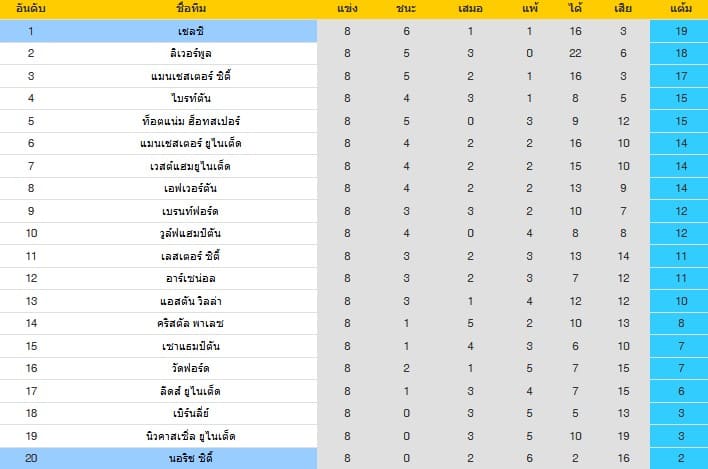Click the อาร์เซน่อล team name

click(x=190, y=278)
